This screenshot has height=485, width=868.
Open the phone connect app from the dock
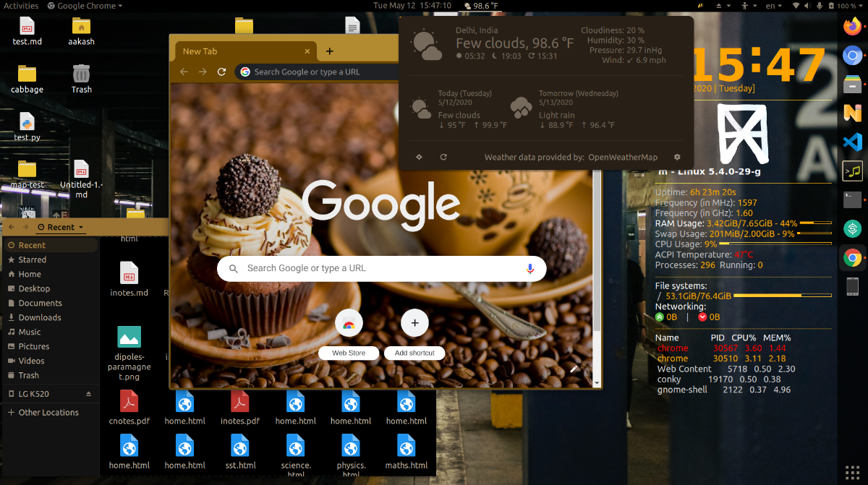coord(852,287)
